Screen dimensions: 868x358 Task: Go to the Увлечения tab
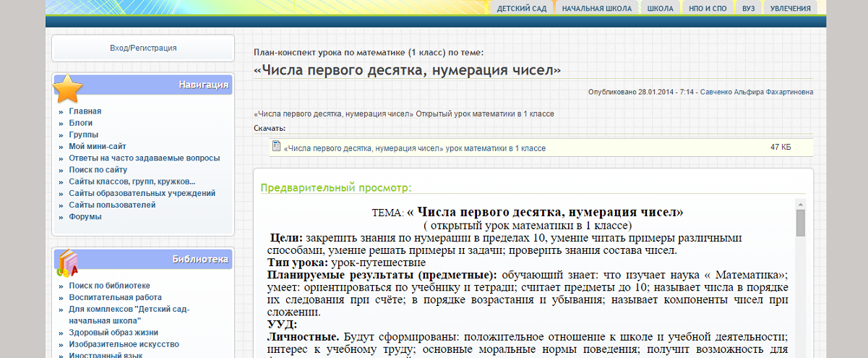(x=789, y=9)
